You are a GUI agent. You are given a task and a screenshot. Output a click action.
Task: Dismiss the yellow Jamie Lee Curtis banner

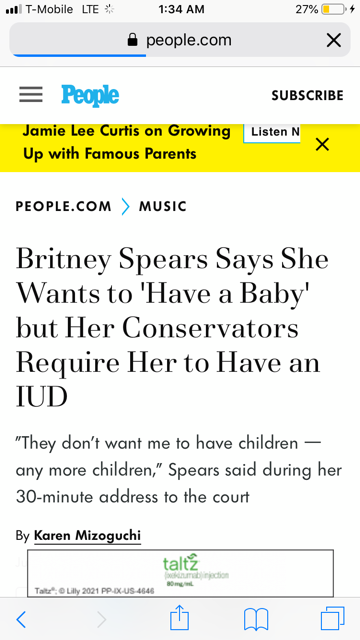(x=322, y=144)
